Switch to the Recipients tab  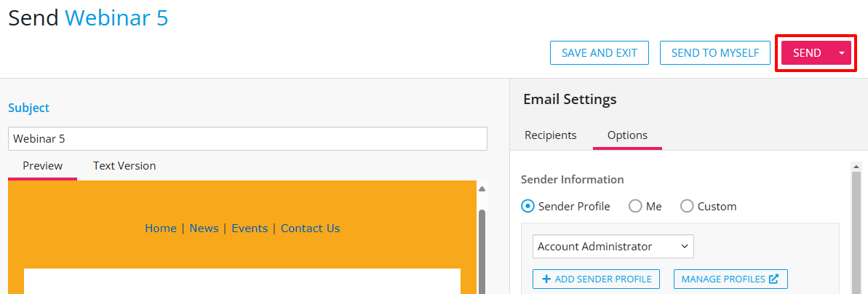coord(551,135)
